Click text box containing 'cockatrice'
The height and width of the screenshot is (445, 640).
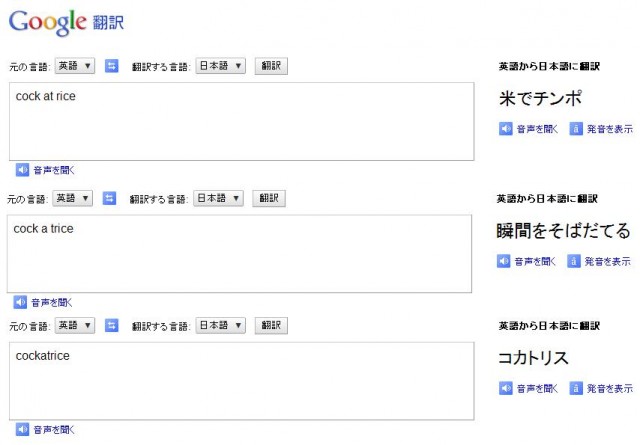pyautogui.click(x=242, y=381)
